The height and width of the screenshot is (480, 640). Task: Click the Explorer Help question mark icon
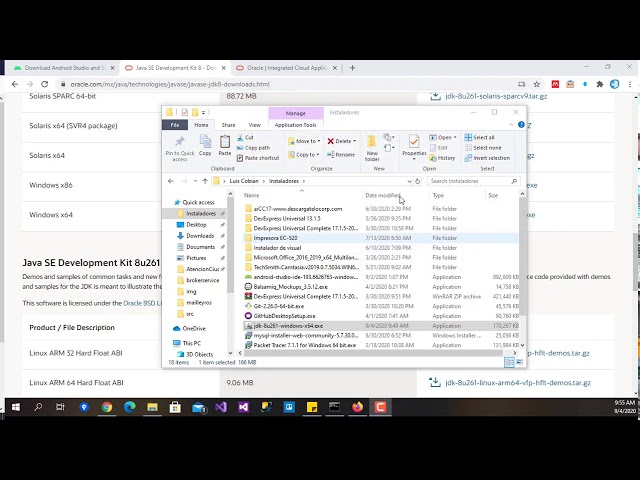click(x=521, y=125)
